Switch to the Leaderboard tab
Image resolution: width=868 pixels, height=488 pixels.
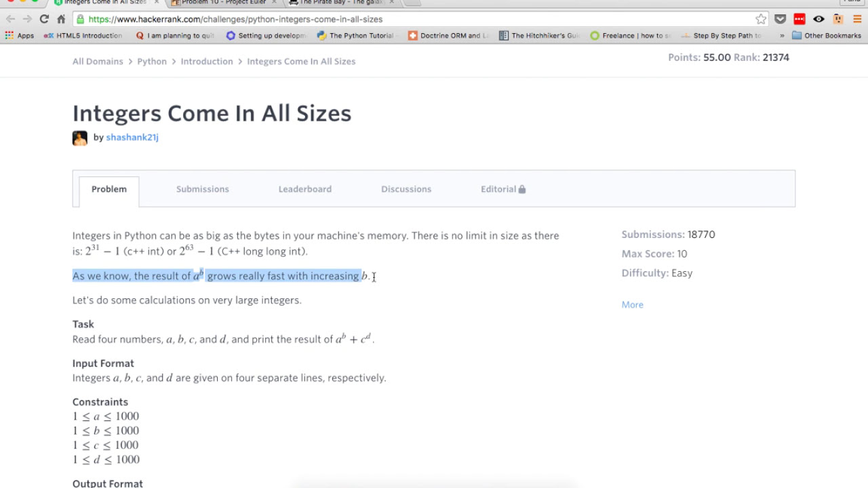click(x=305, y=189)
